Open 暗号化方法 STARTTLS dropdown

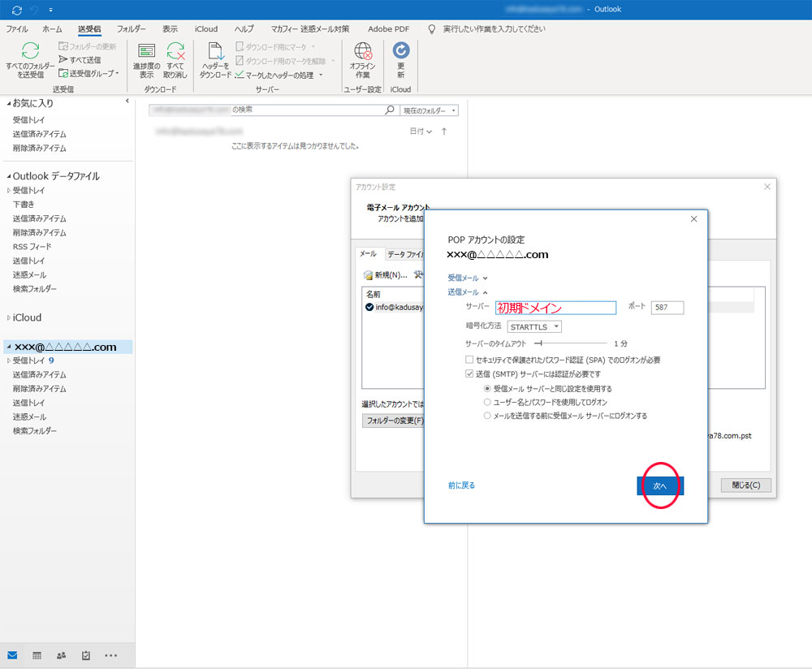click(534, 326)
